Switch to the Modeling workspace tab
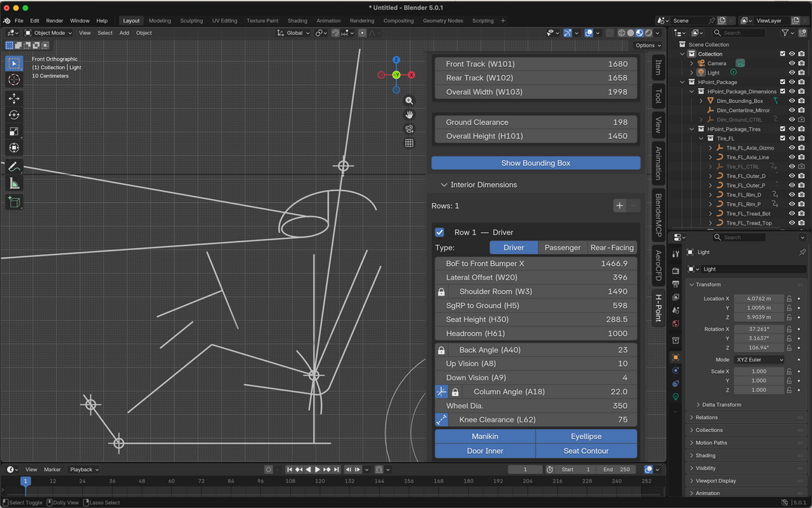 [x=159, y=21]
